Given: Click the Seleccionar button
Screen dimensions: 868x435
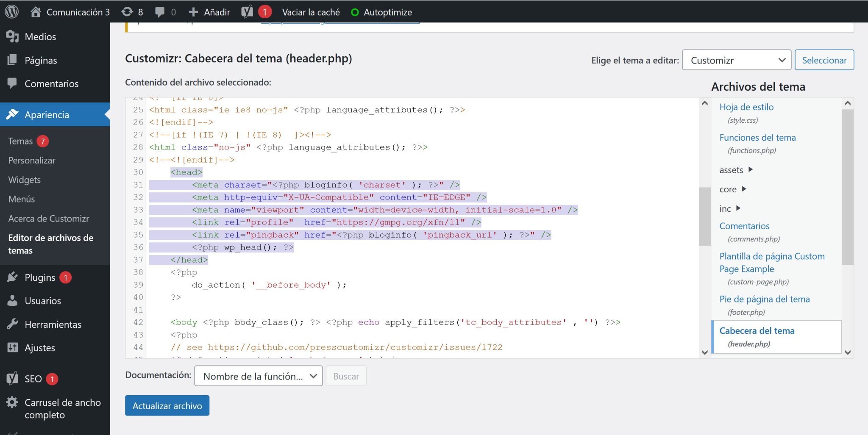Looking at the screenshot, I should (x=824, y=60).
